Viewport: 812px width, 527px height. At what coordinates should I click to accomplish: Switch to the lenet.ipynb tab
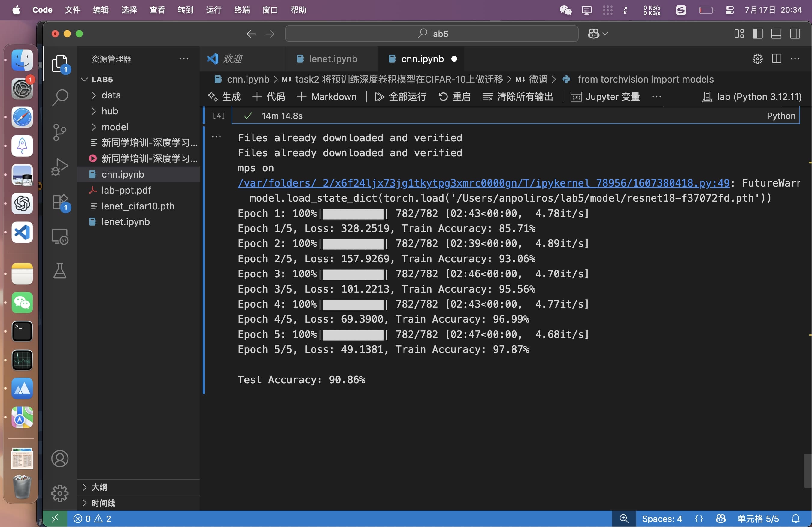pos(333,59)
